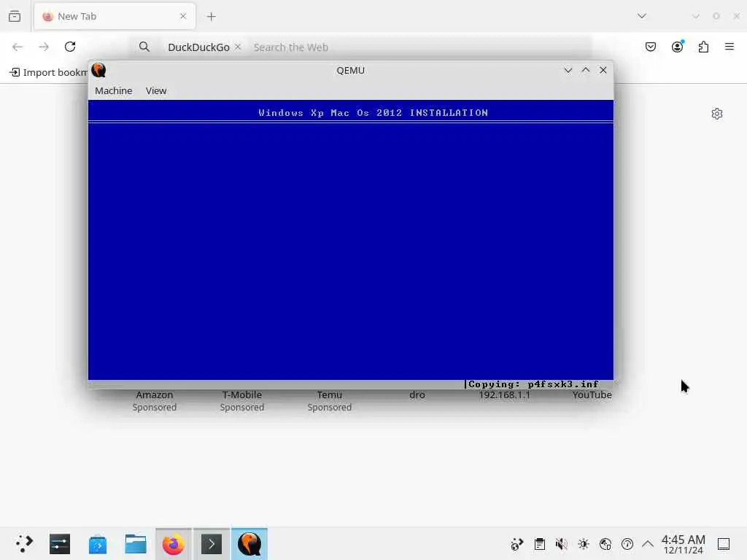Open System Settings from taskbar
The image size is (747, 560).
[x=60, y=544]
